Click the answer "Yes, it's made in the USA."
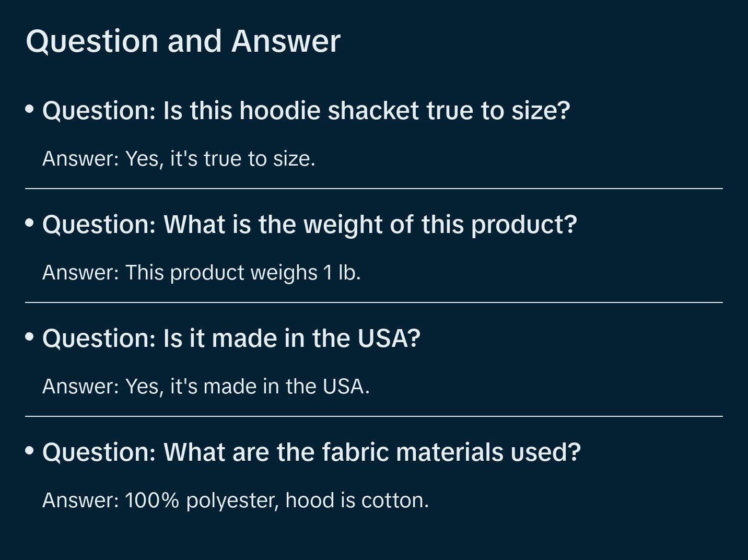Viewport: 748px width, 560px height. tap(206, 387)
